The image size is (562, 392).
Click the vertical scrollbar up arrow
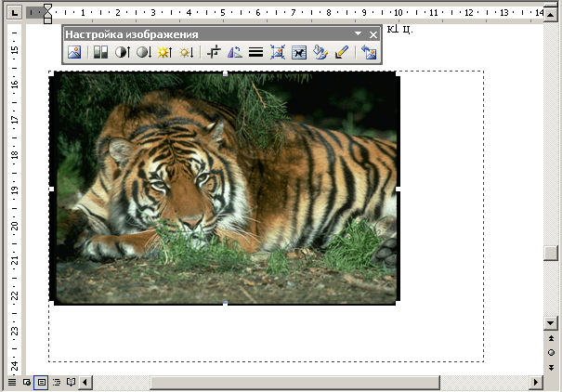click(551, 14)
